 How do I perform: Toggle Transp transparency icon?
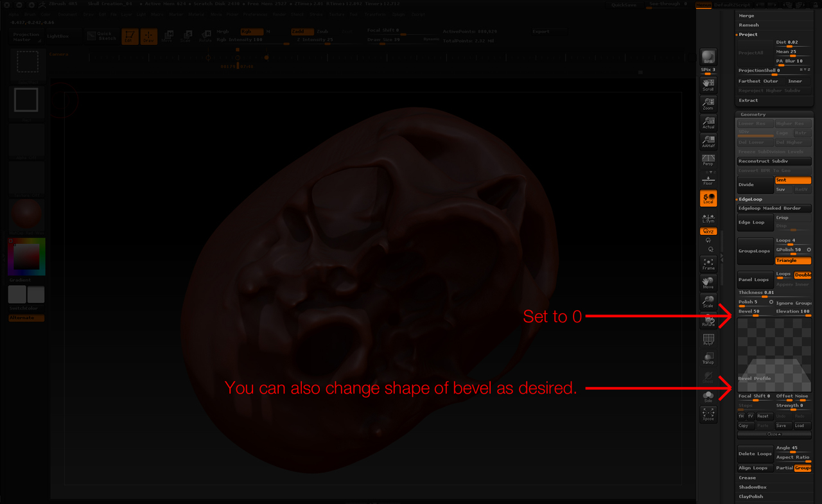coord(708,358)
